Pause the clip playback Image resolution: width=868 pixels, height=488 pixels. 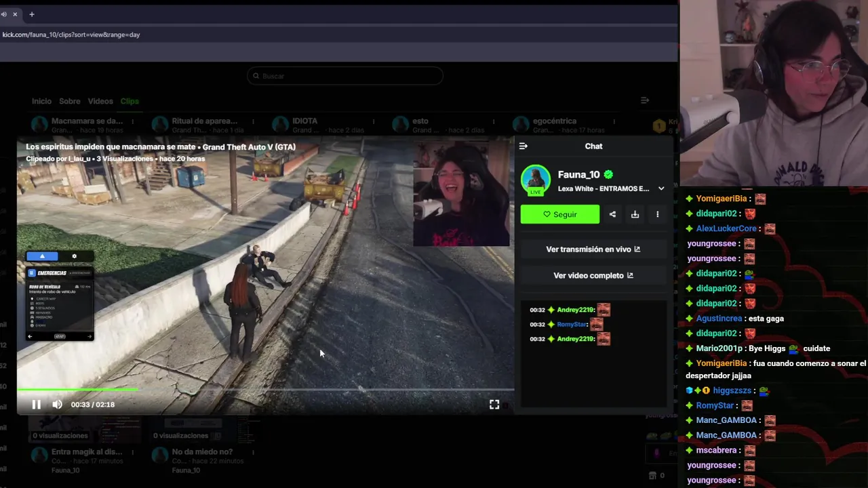(x=37, y=405)
